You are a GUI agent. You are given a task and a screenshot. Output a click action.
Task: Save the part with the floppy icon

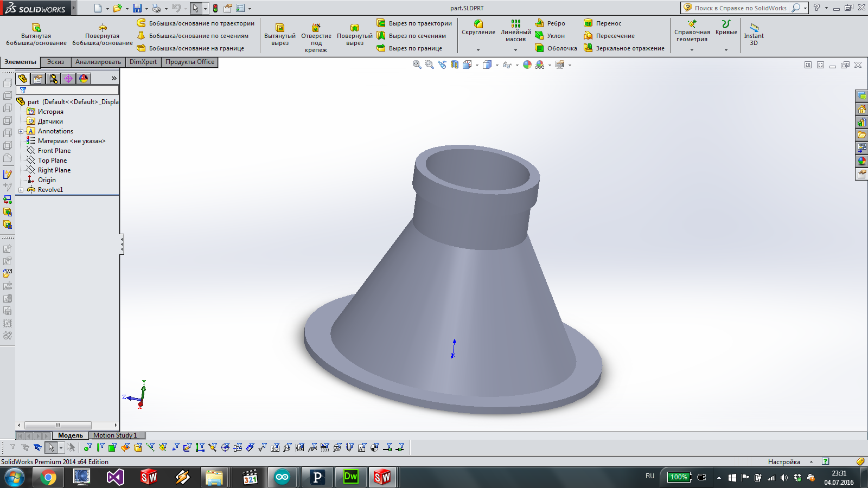coord(137,8)
